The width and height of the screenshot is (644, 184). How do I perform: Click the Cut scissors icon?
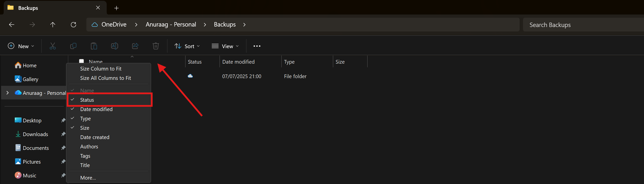[53, 46]
